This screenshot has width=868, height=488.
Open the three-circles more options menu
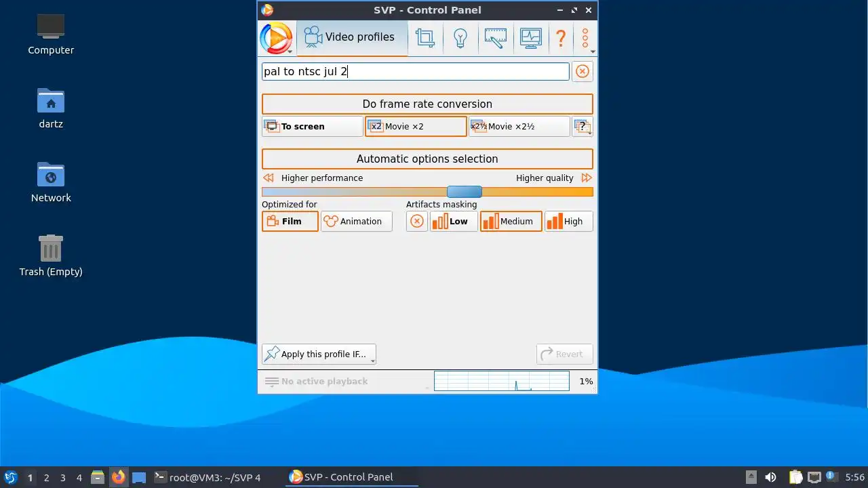[x=585, y=38]
